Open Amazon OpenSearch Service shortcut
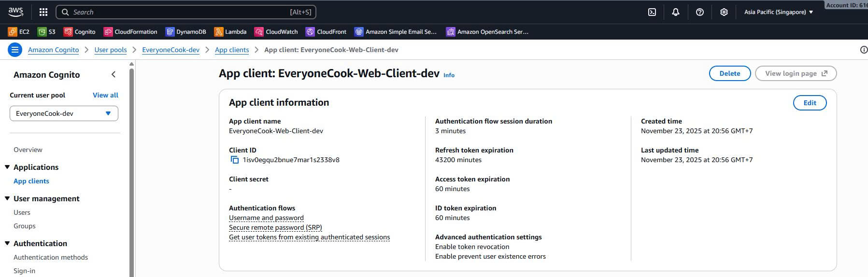 click(487, 32)
